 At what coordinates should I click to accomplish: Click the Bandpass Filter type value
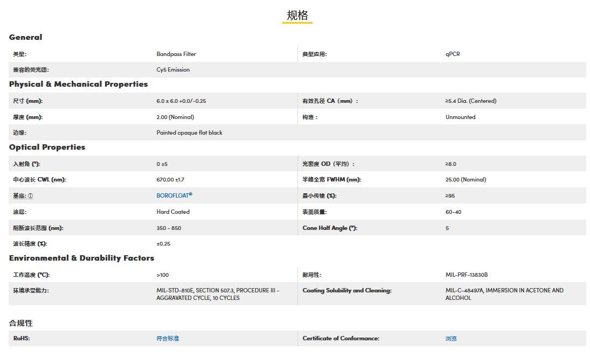pos(176,54)
